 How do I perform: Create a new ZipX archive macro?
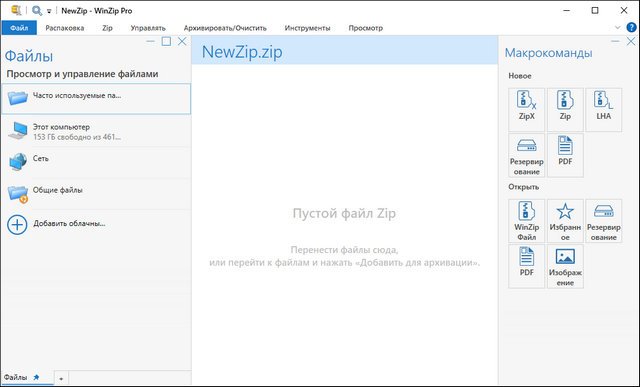click(x=527, y=109)
